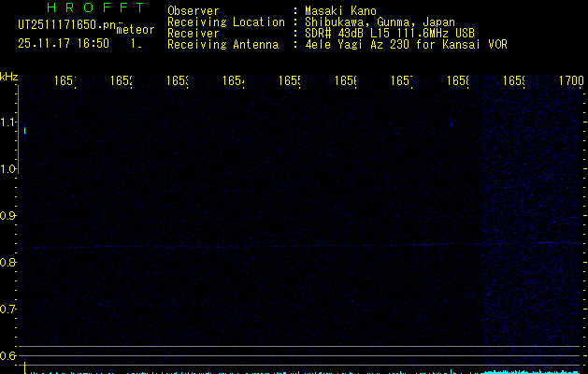Click the HROFFT title text
588x374 pixels.
[96, 7]
